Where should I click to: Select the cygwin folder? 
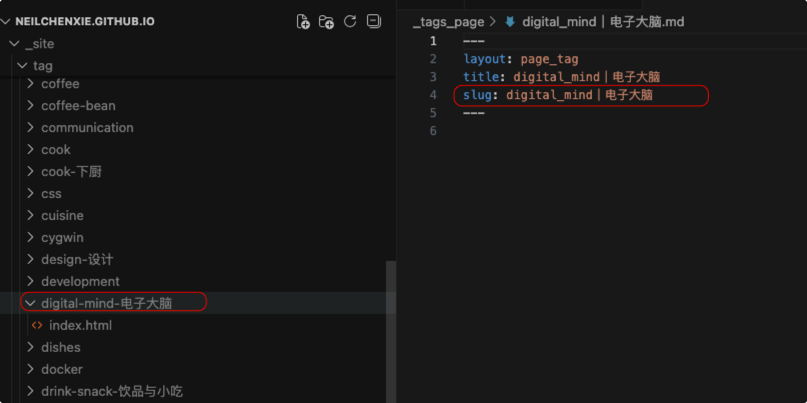[62, 237]
